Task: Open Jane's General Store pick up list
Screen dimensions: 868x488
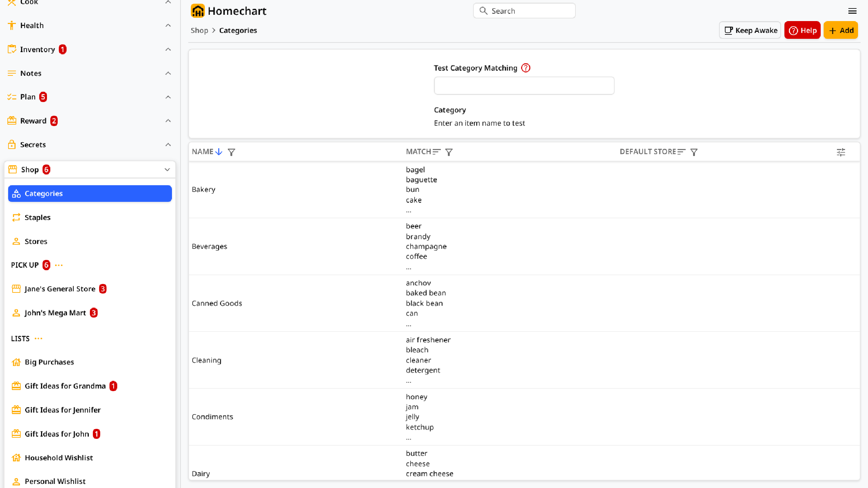Action: (90, 289)
